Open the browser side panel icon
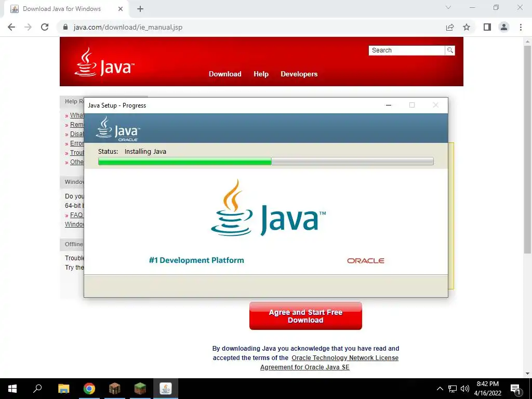This screenshot has height=399, width=532. point(487,27)
